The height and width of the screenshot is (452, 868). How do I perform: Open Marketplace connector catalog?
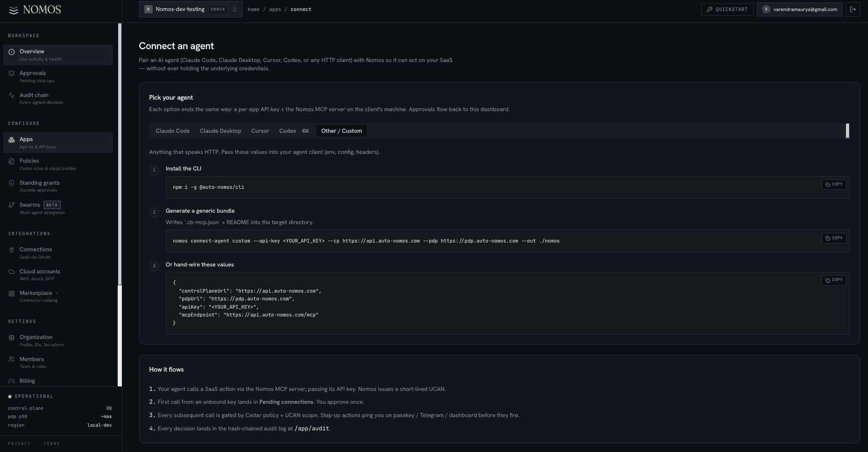tap(58, 296)
